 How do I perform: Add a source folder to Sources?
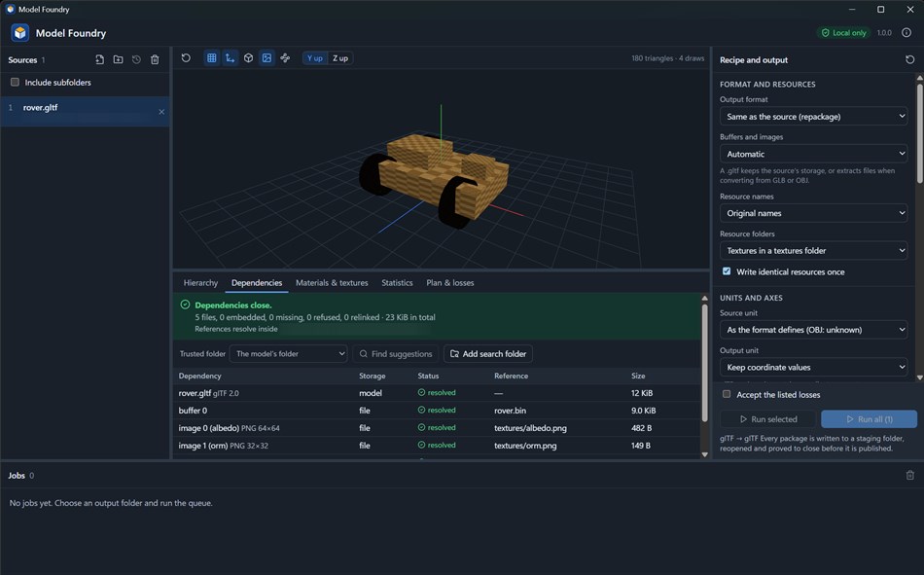pos(118,59)
